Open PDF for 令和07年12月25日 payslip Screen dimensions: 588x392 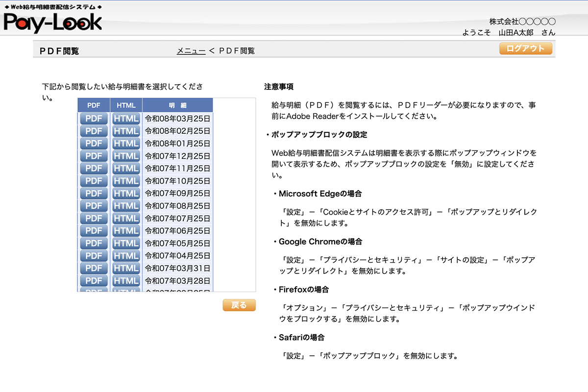pyautogui.click(x=94, y=156)
